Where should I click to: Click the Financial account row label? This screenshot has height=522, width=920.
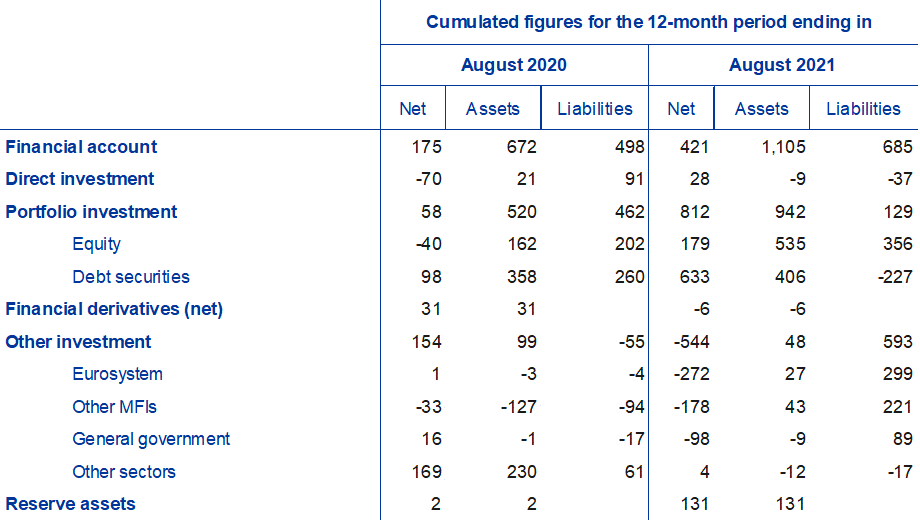coord(81,147)
